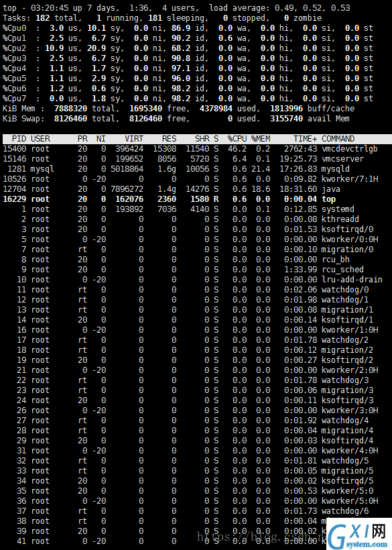Click the mysql user name
Viewport: 392px width, 550px height.
[42, 170]
